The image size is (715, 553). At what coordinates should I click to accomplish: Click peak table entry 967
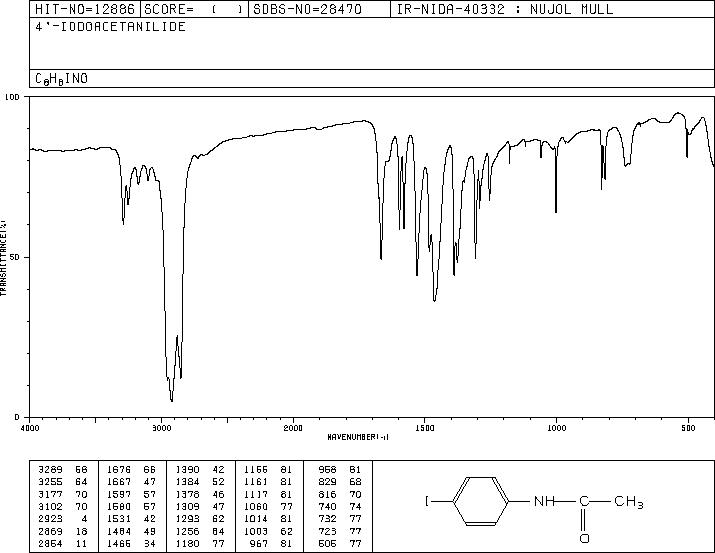tap(272, 543)
